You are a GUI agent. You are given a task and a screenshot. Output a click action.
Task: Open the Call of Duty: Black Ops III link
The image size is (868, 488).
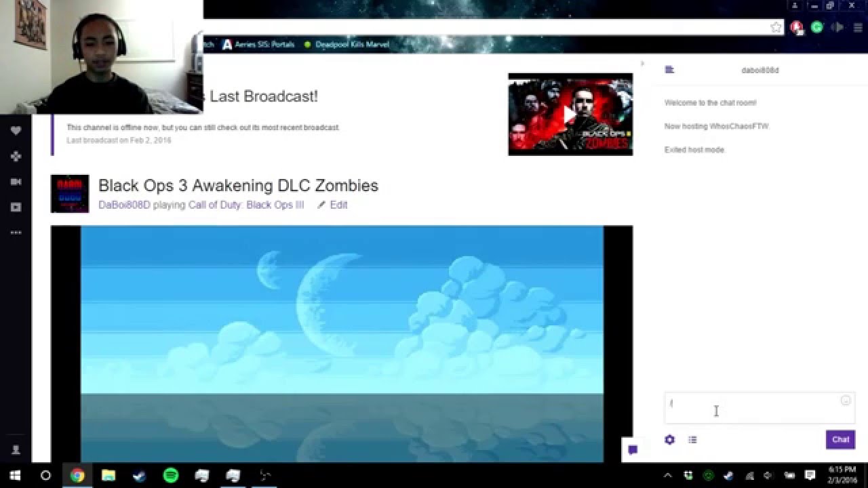click(246, 205)
